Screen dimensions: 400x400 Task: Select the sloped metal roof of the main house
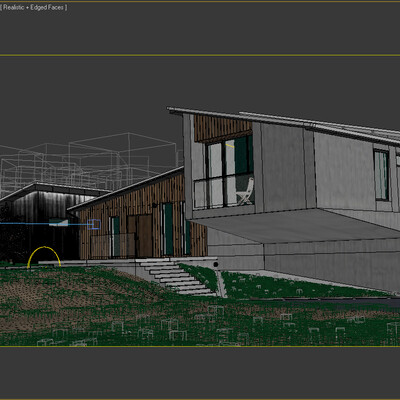283,123
